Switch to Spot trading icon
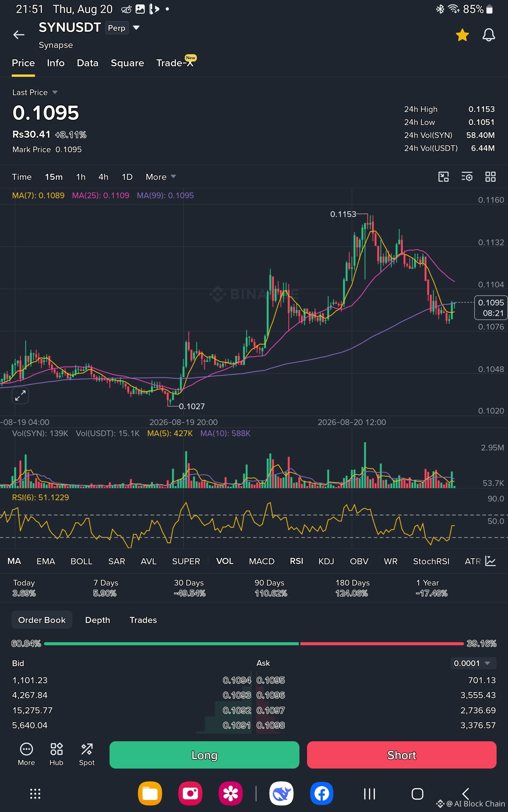508x812 pixels. [x=87, y=755]
